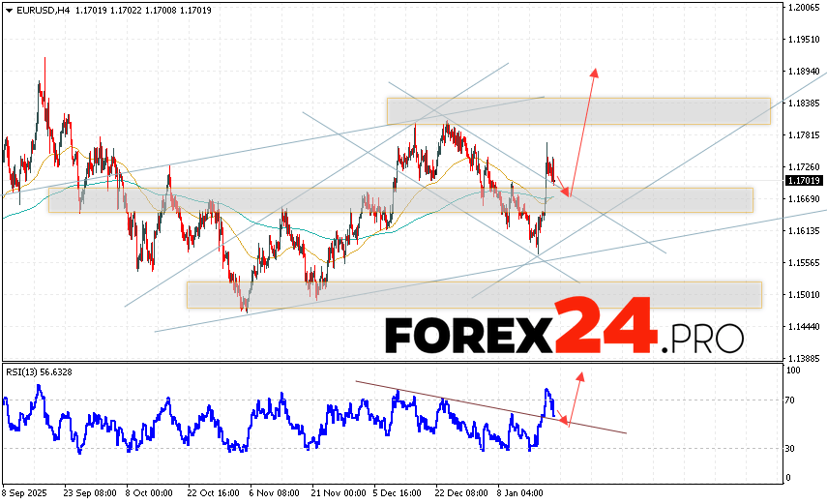Screen dimensions: 827x504
Task: Select the upper gray resistance zone rectangle
Action: [578, 110]
